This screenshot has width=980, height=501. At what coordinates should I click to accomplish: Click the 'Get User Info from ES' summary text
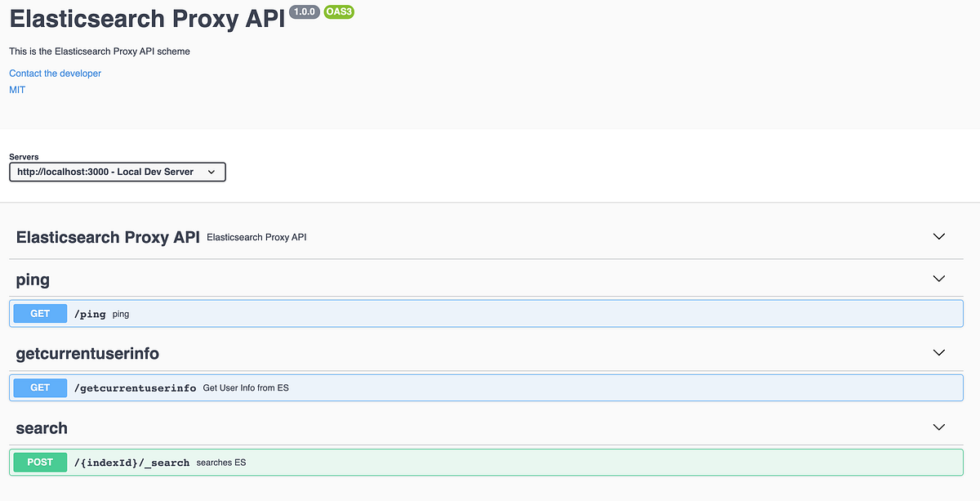point(245,387)
